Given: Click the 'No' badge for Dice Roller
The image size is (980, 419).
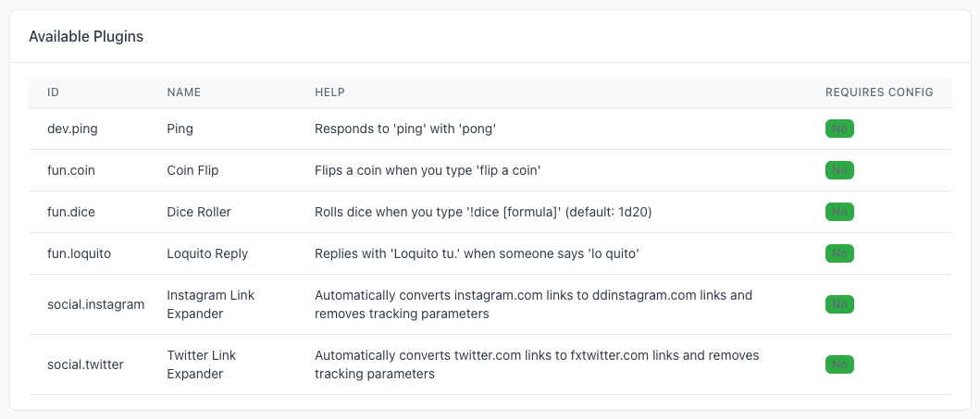Looking at the screenshot, I should point(839,212).
